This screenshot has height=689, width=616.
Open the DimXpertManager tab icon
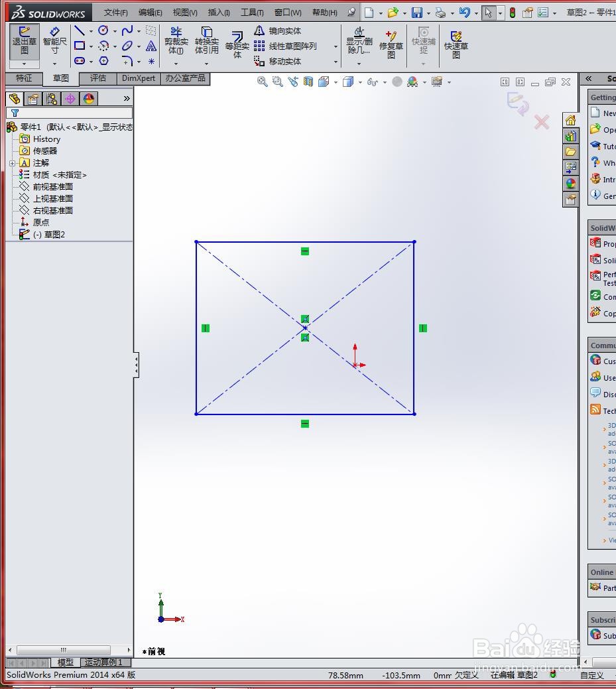click(70, 99)
